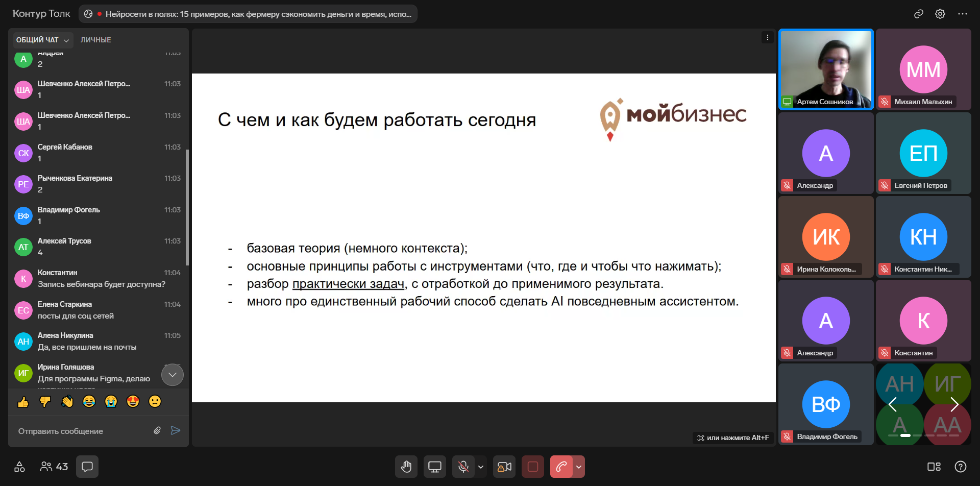Send thumbs up reaction

[x=23, y=402]
